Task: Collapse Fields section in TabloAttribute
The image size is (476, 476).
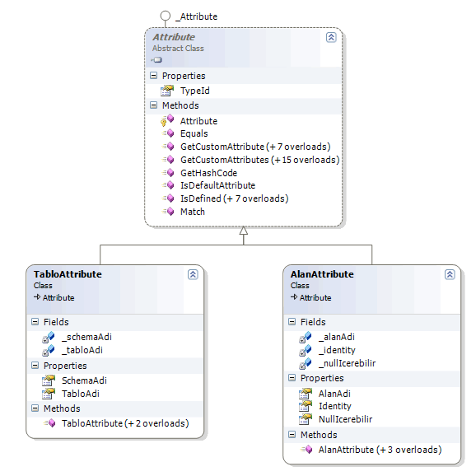Action: [35, 322]
